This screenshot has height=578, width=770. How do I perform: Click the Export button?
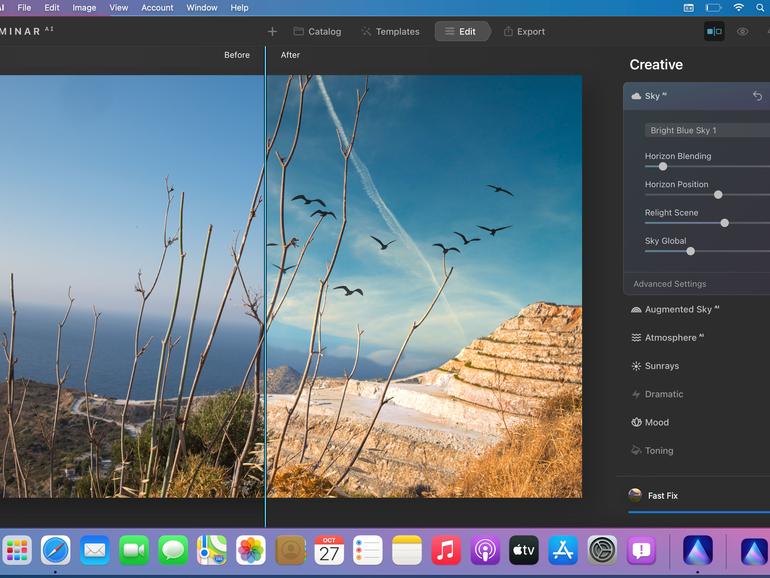524,31
